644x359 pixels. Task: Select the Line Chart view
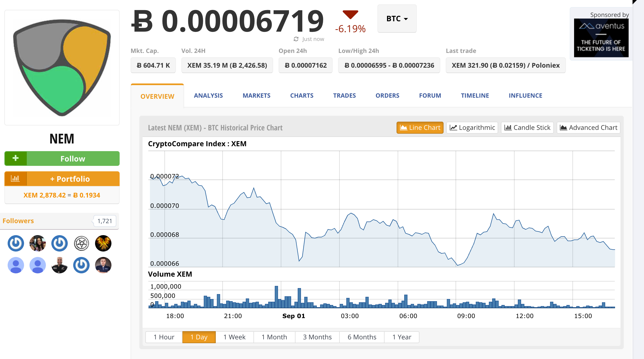tap(420, 128)
